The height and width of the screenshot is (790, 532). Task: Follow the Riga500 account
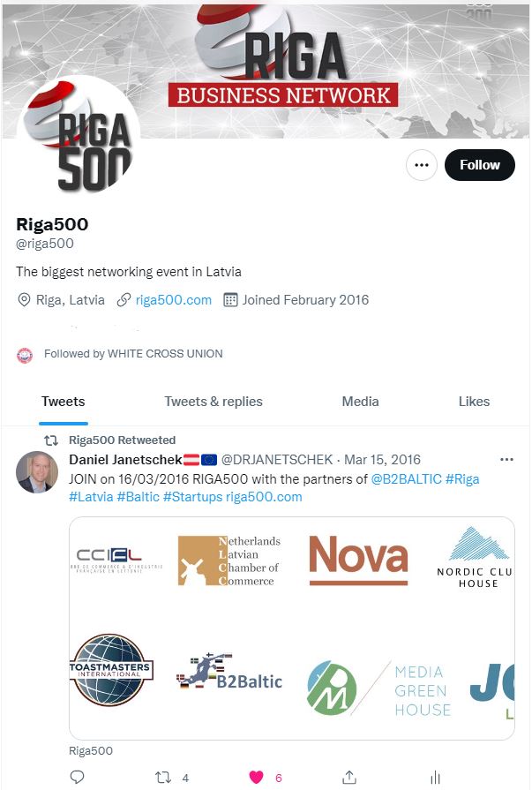click(479, 165)
